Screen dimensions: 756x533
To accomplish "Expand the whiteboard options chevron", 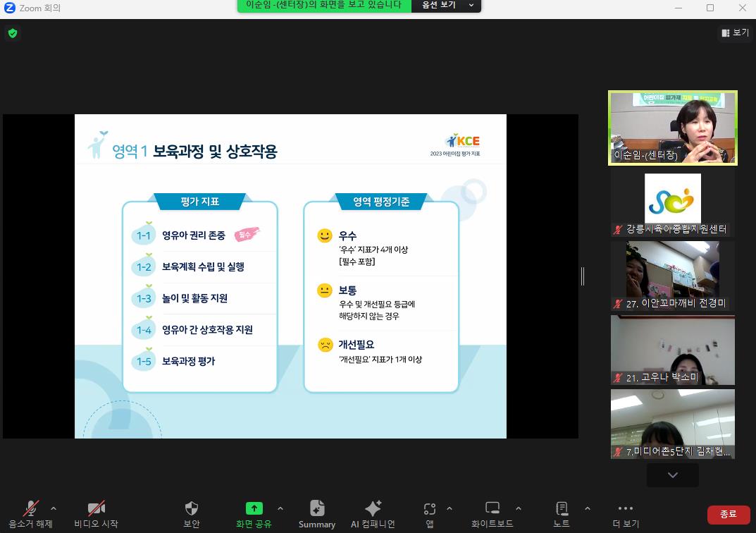I will (519, 508).
